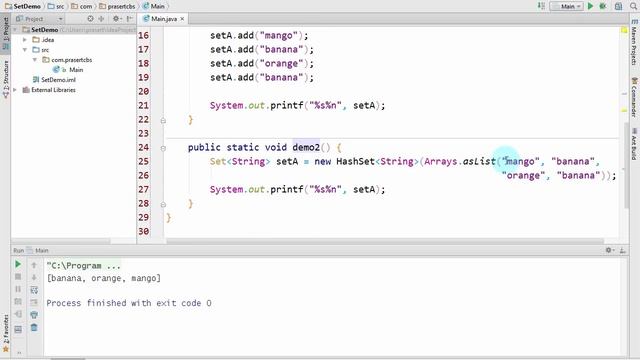Start the debugger with the bug icon
This screenshot has height=360, width=640.
click(x=603, y=6)
